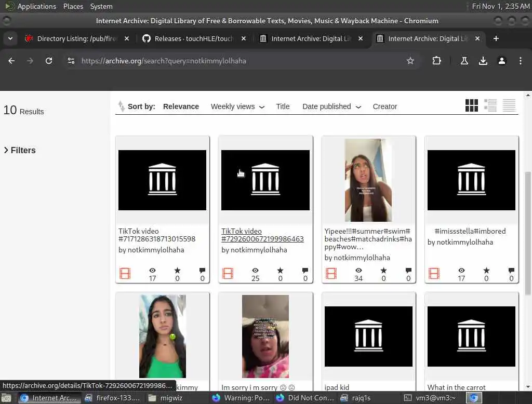Sort results by Title
This screenshot has width=532, height=404.
pyautogui.click(x=283, y=106)
